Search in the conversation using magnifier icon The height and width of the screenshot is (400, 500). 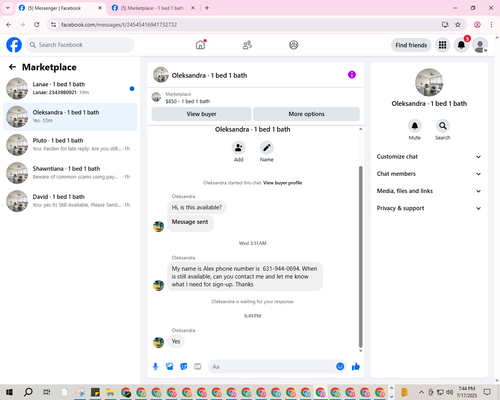coord(443,126)
